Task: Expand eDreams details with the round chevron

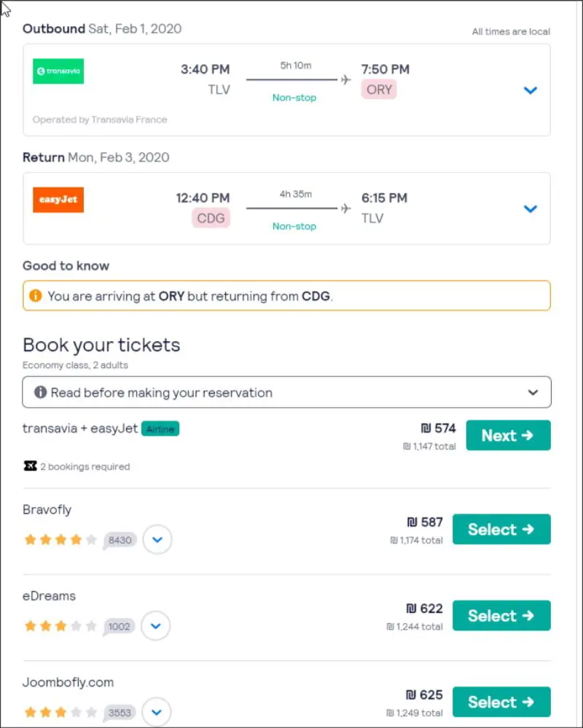Action: pos(156,626)
